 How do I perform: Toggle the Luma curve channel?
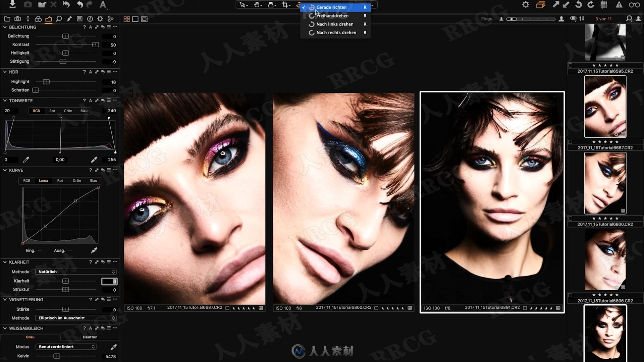[43, 180]
